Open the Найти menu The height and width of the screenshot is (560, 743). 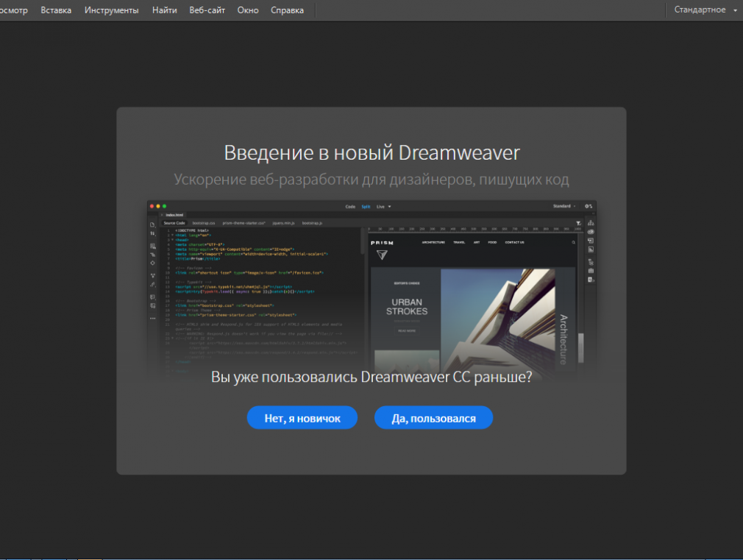tap(165, 10)
